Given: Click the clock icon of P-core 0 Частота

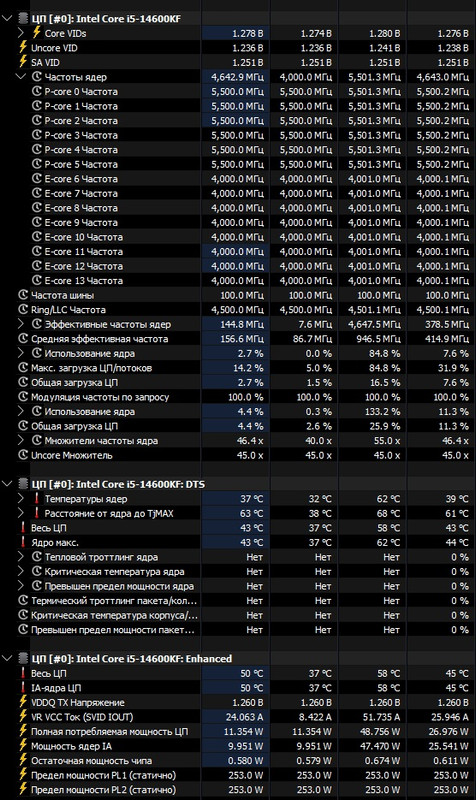Looking at the screenshot, I should coord(36,91).
